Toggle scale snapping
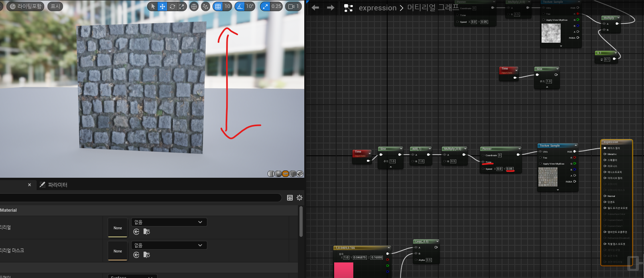The image size is (644, 278). point(265,6)
